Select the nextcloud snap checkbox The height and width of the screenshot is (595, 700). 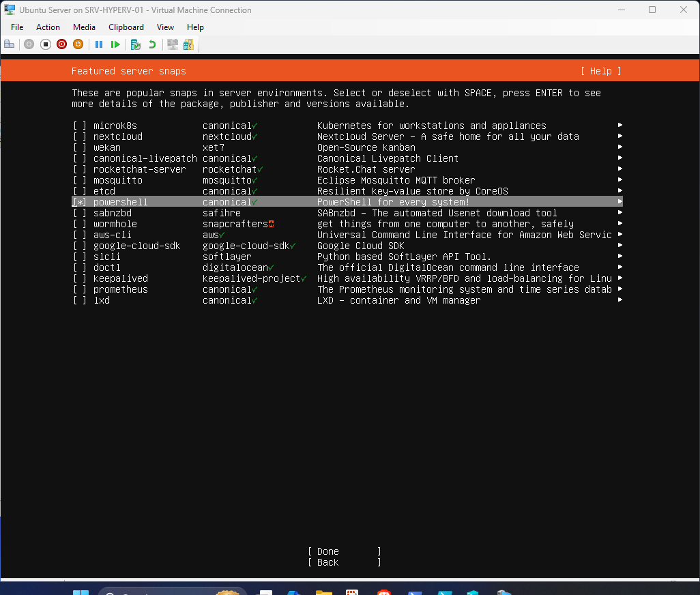[x=79, y=136]
